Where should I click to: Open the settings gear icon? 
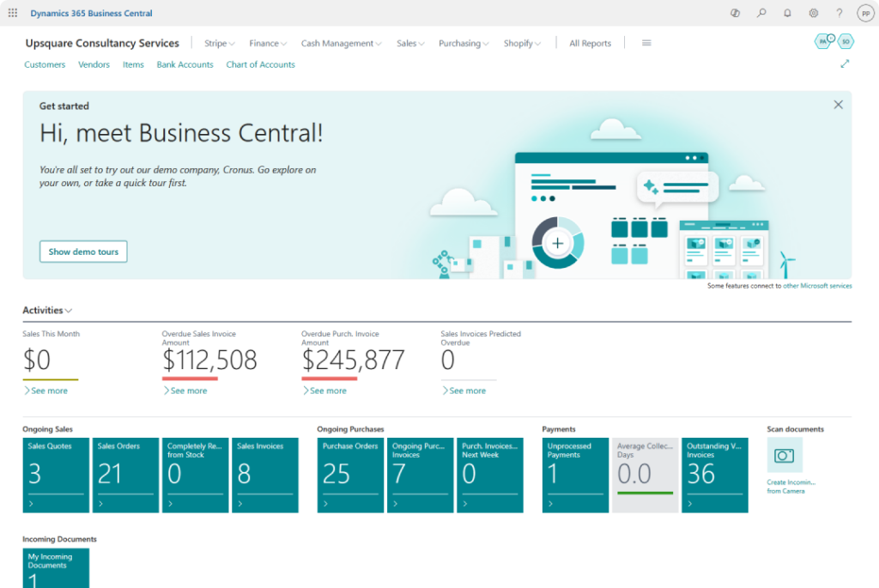(814, 13)
